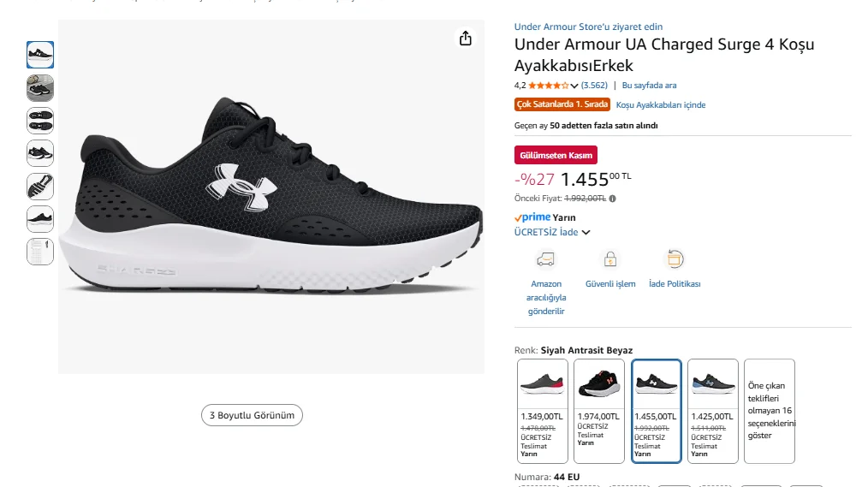868x487 pixels.
Task: Show the 16 options without featured offers
Action: [770, 411]
